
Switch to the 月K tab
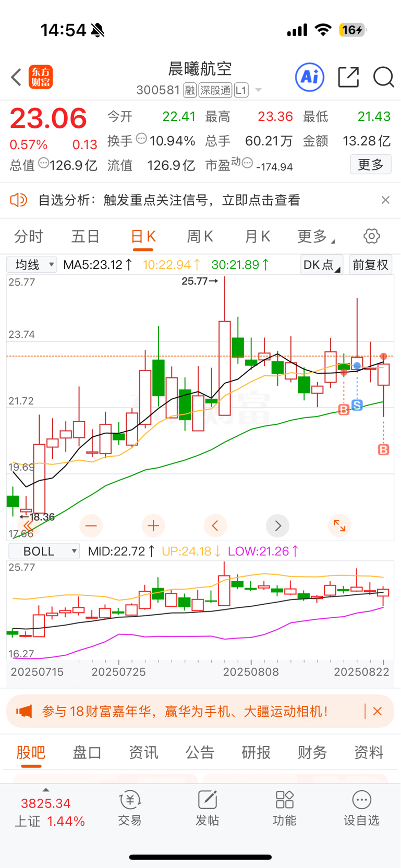[x=257, y=236]
